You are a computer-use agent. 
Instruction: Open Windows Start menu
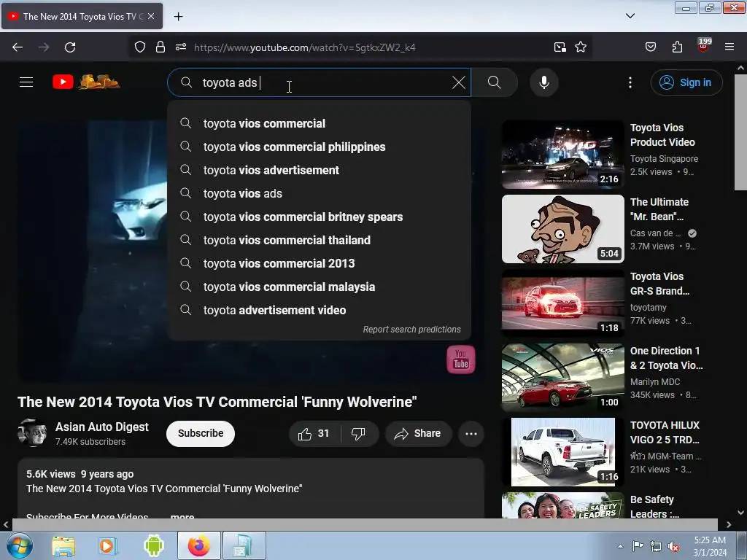pyautogui.click(x=20, y=545)
